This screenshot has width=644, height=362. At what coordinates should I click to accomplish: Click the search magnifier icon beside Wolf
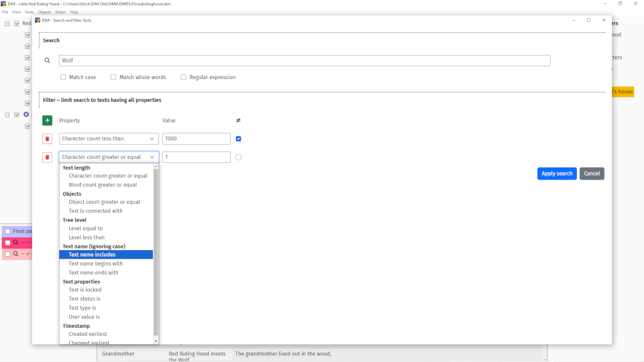(x=48, y=60)
